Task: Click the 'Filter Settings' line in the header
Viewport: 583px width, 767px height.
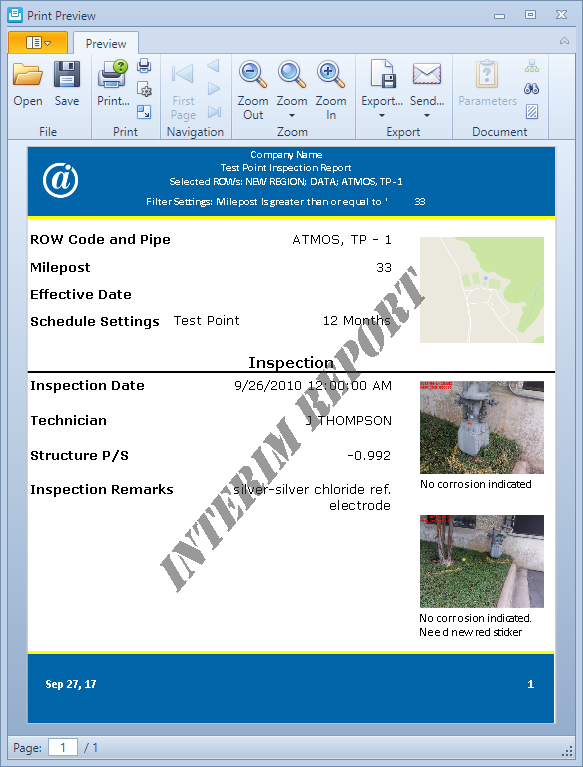Action: (286, 202)
